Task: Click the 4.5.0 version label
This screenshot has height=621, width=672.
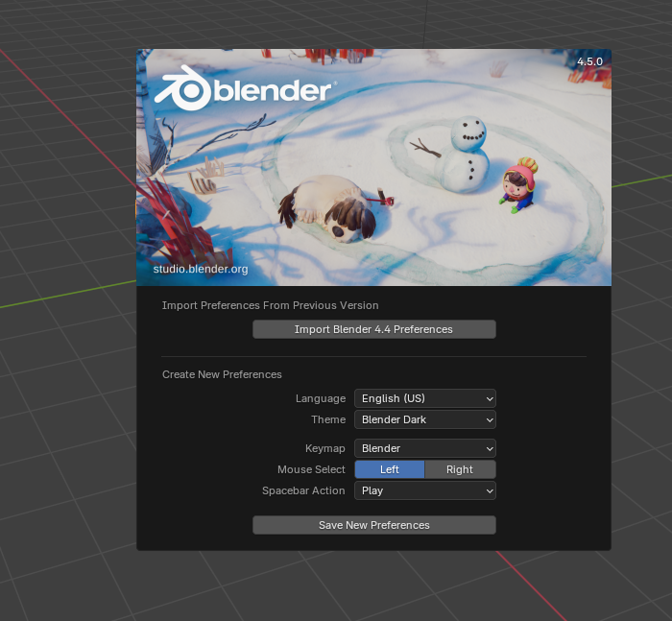Action: pos(589,61)
